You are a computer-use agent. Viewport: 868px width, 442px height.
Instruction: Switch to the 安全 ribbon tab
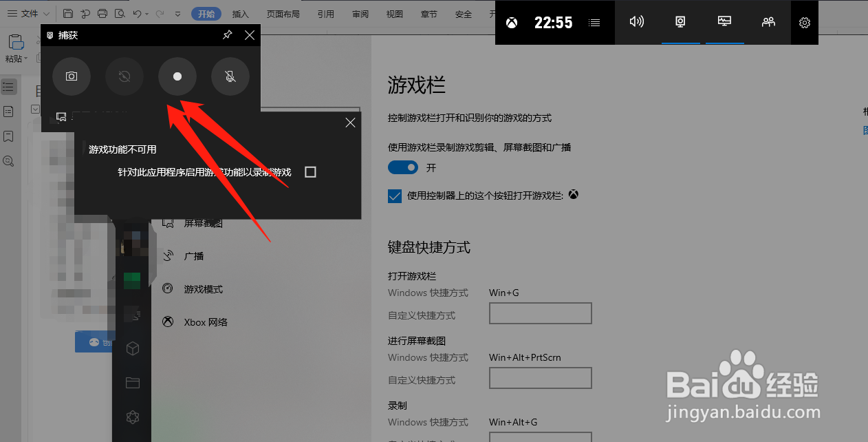(x=464, y=14)
